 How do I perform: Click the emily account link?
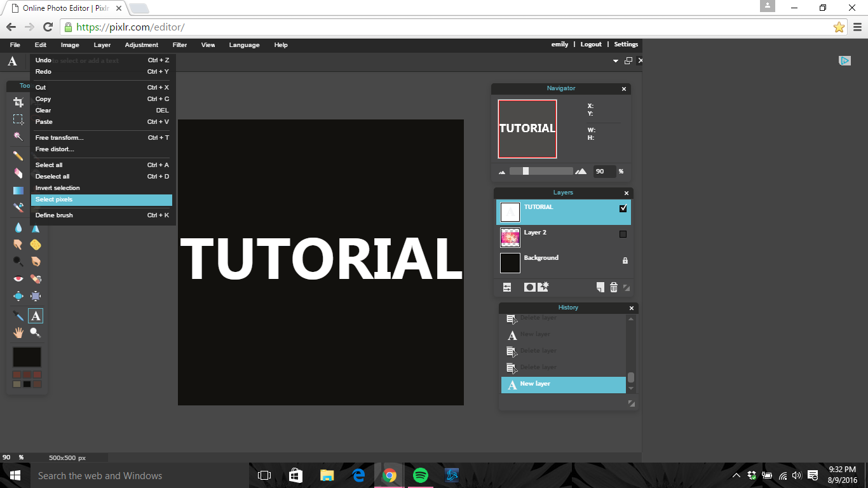560,44
